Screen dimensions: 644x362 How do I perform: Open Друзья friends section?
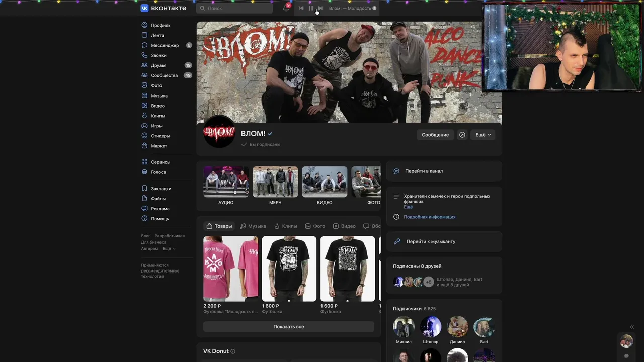(x=166, y=65)
